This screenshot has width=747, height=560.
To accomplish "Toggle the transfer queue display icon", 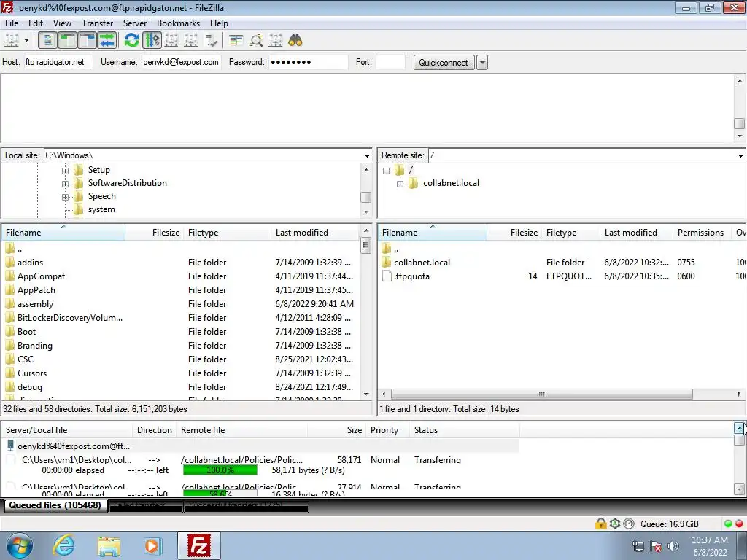I will 107,41.
